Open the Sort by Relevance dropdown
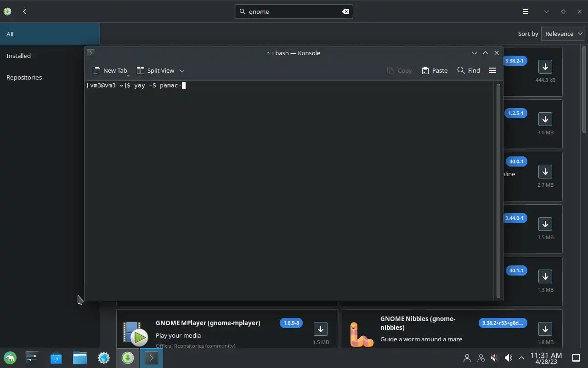588x368 pixels. pyautogui.click(x=563, y=34)
